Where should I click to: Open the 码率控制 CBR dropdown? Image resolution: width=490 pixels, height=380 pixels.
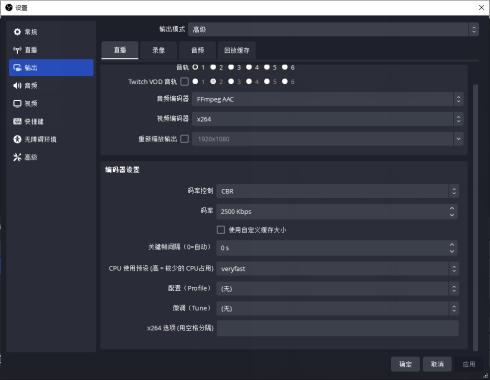[338, 191]
